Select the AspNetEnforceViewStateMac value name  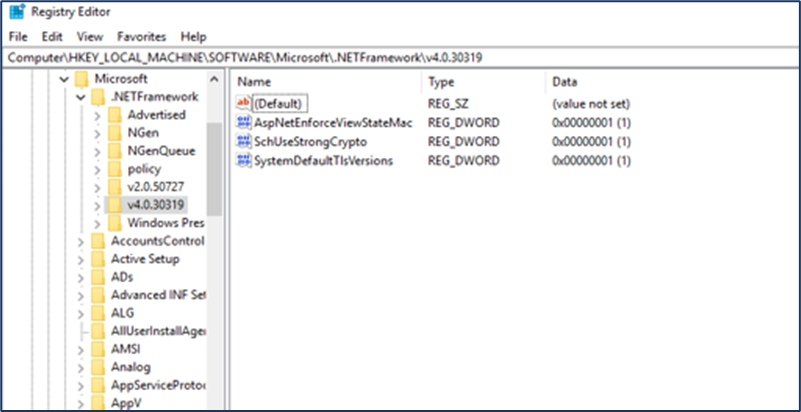(333, 123)
